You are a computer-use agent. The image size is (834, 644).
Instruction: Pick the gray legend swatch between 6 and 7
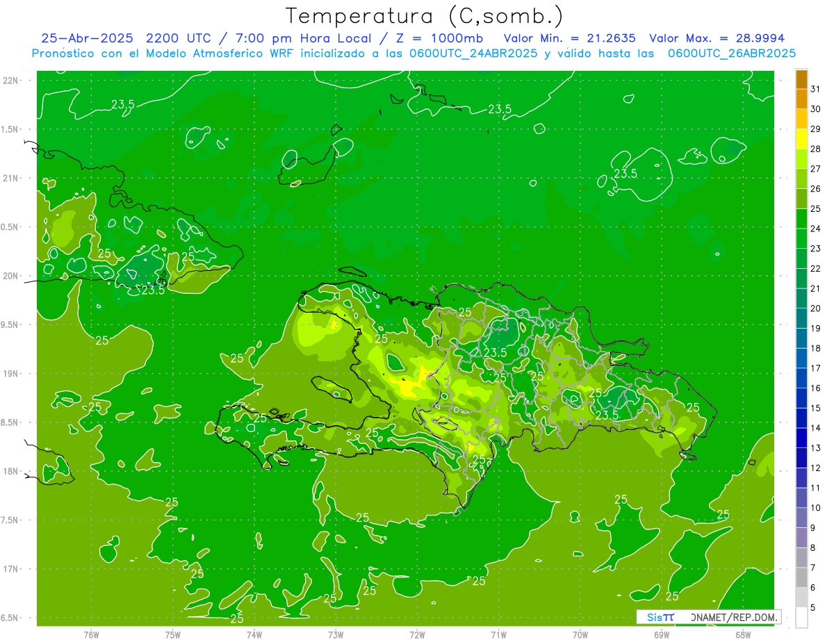pos(801,577)
